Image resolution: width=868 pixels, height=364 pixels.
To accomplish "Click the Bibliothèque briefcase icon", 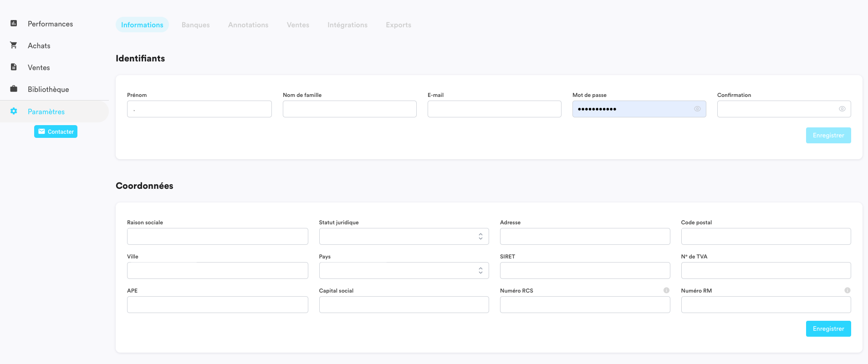I will 14,89.
